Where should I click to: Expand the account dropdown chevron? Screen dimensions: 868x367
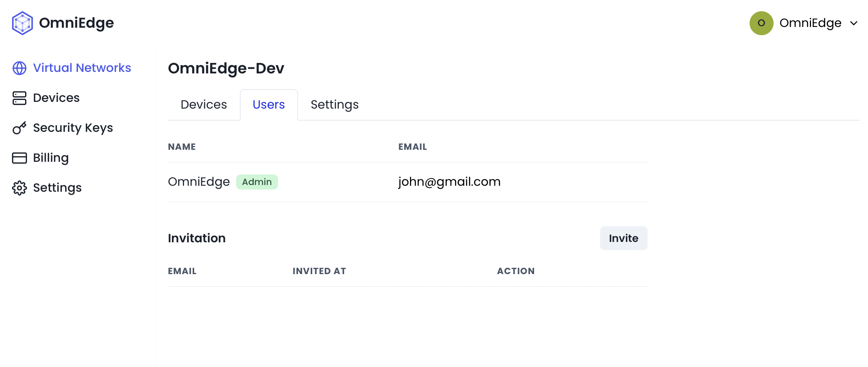coord(854,23)
